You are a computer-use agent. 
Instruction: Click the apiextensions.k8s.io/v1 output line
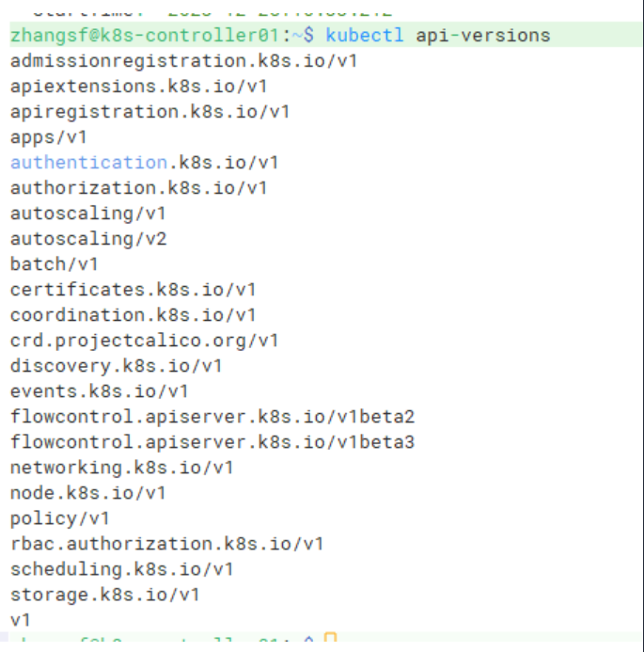point(138,87)
